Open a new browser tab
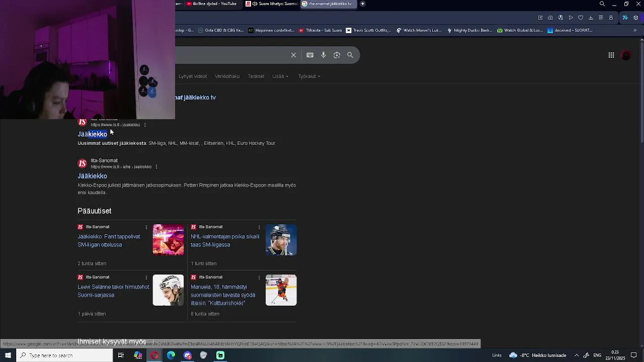The width and height of the screenshot is (644, 362). click(x=363, y=4)
